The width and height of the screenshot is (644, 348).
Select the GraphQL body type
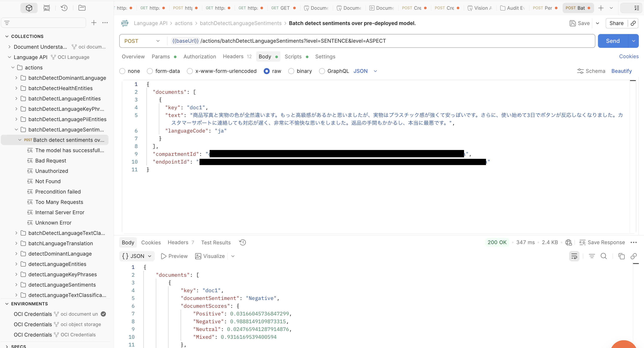(x=322, y=71)
